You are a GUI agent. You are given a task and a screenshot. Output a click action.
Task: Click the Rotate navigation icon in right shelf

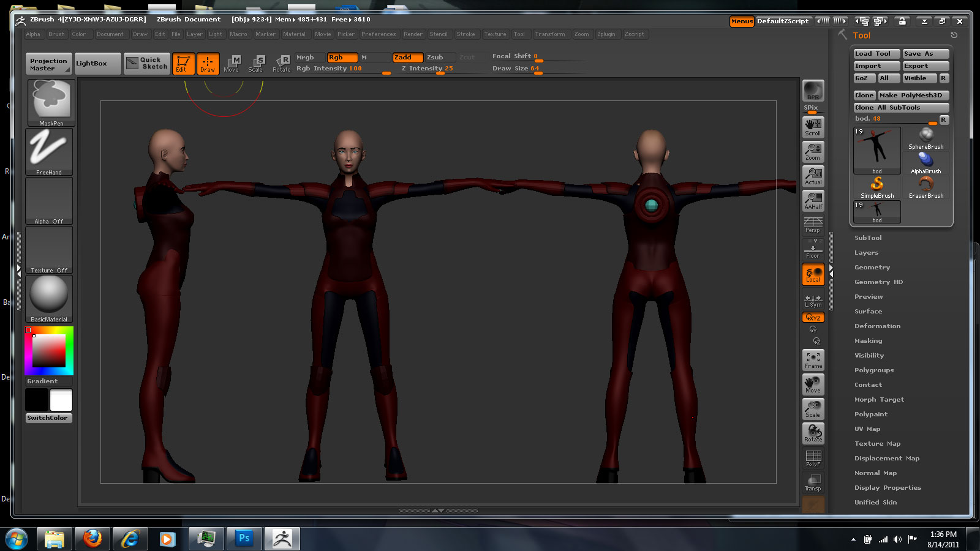click(813, 433)
